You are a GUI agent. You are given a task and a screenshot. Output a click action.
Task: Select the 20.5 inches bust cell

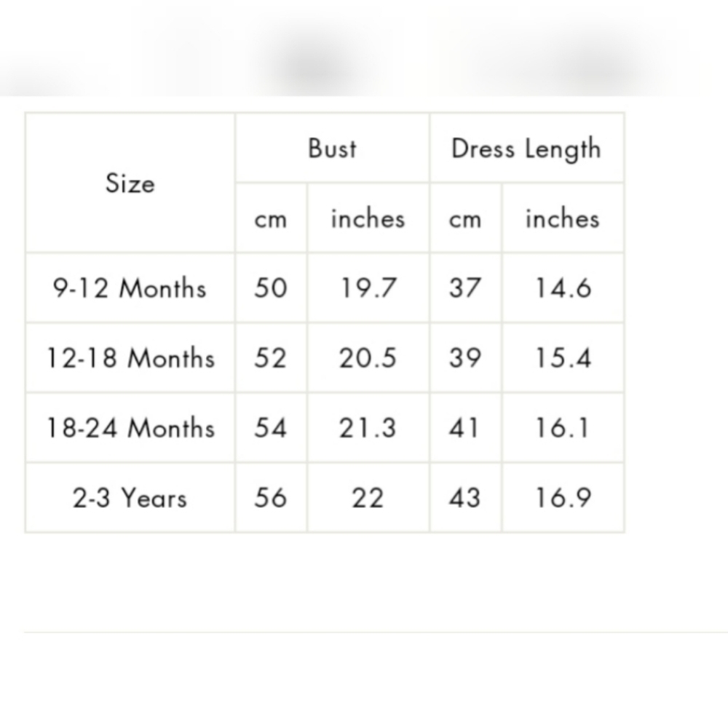click(368, 358)
